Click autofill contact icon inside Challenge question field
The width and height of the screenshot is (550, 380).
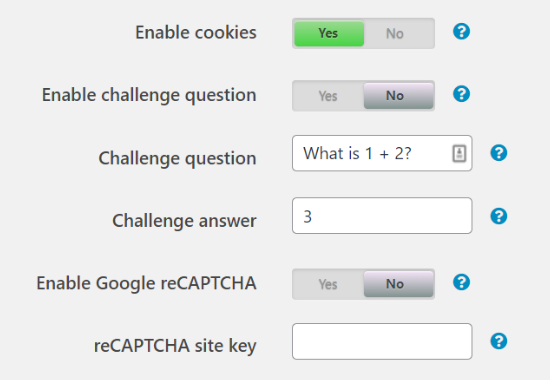(x=459, y=153)
